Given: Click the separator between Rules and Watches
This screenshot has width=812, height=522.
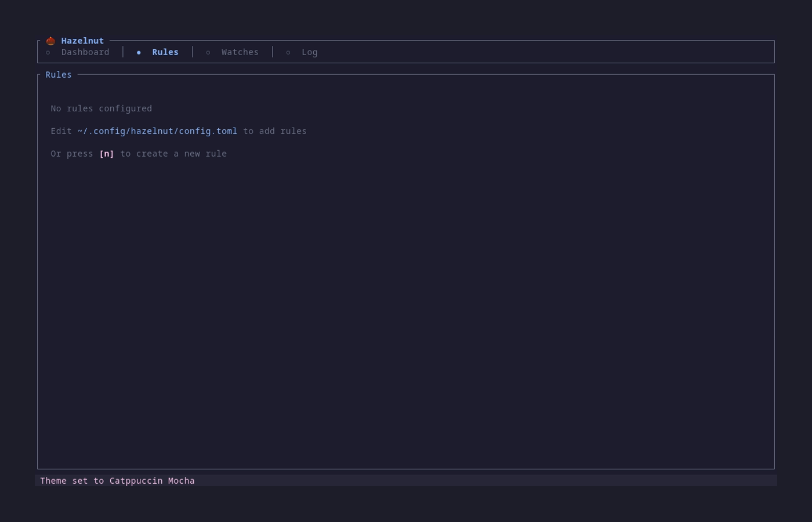Looking at the screenshot, I should tap(192, 52).
